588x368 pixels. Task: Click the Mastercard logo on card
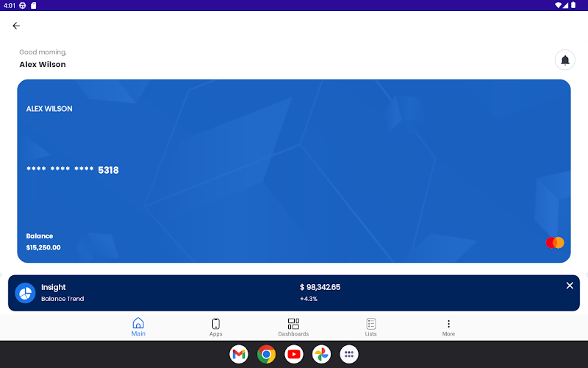(555, 243)
